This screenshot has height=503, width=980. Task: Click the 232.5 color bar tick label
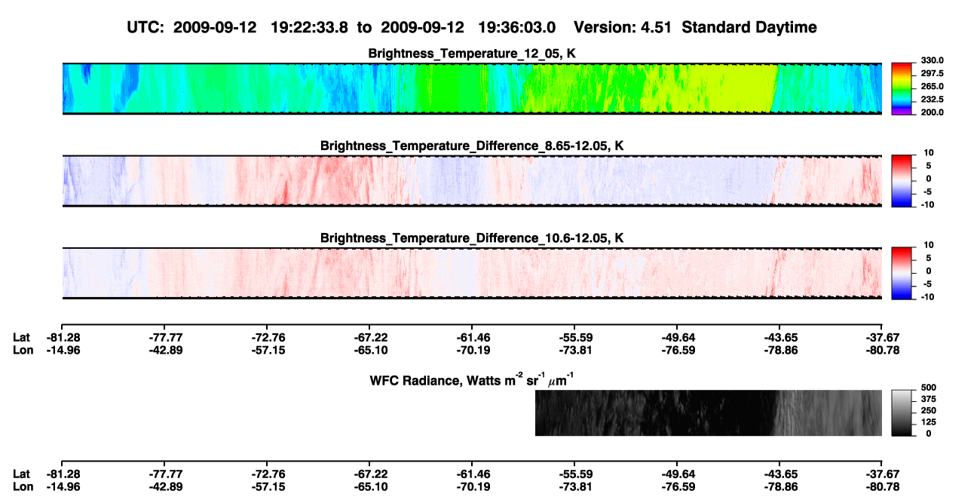tap(930, 99)
